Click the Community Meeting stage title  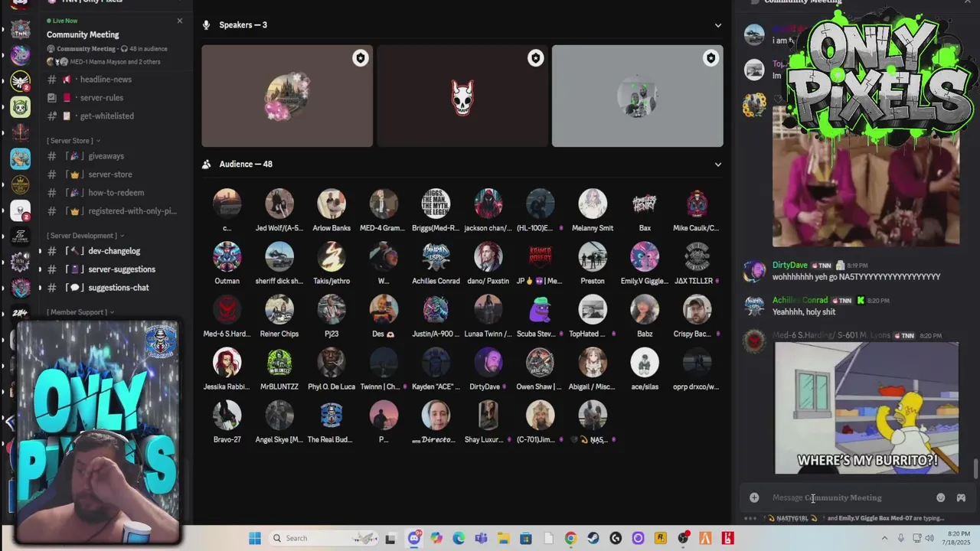coord(83,34)
